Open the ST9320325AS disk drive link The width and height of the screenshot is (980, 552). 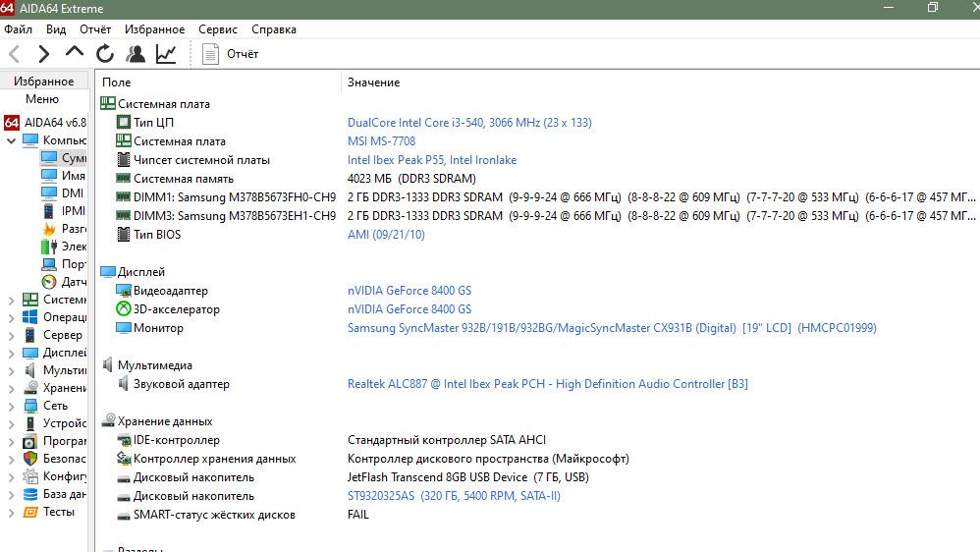[x=454, y=496]
